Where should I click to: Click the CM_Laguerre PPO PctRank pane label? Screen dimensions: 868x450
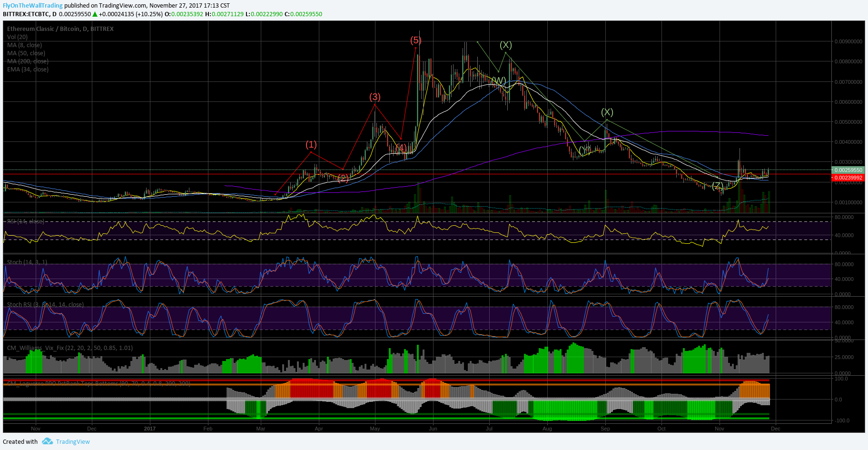coord(99,384)
